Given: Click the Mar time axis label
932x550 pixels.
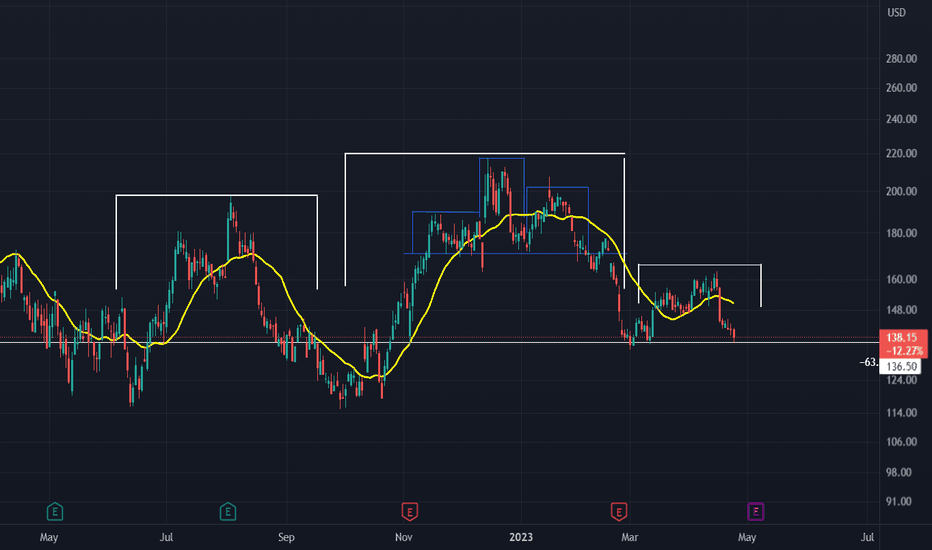Looking at the screenshot, I should (x=629, y=538).
